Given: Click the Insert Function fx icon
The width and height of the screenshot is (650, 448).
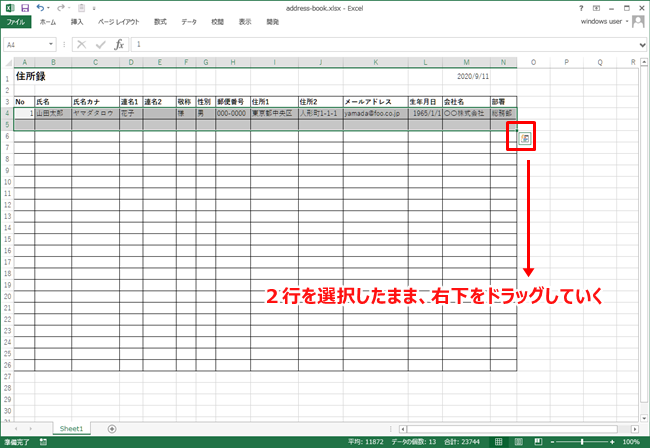Looking at the screenshot, I should pos(119,44).
